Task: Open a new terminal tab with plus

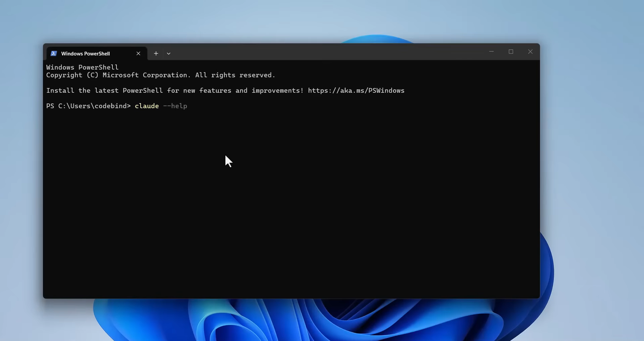Action: coord(156,53)
